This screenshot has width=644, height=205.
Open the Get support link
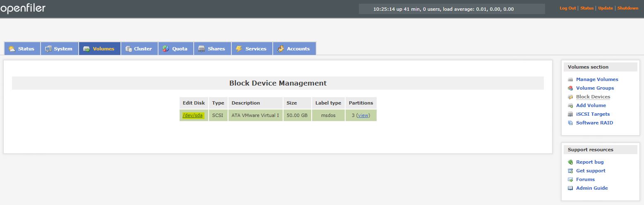(590, 171)
